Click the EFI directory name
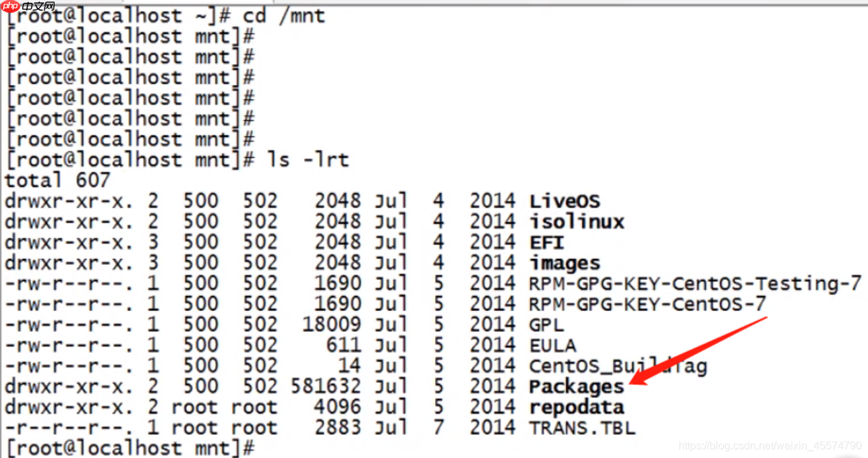The width and height of the screenshot is (868, 458). 547,242
